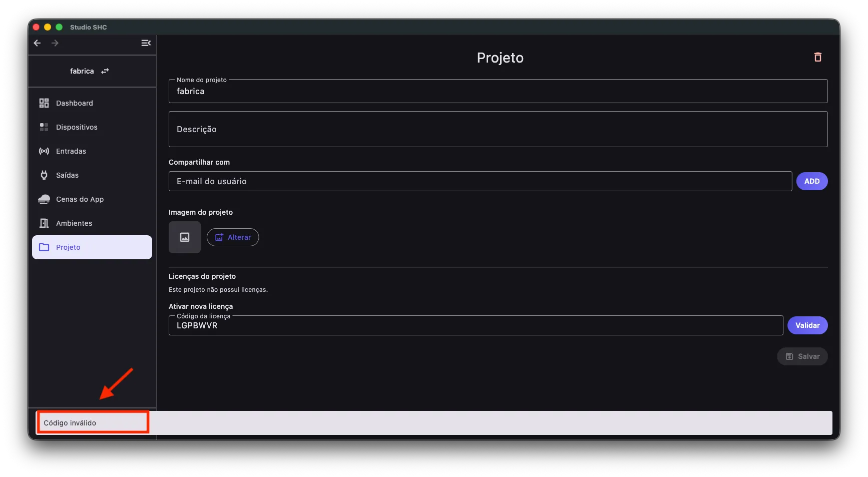Click the Validar license button
The height and width of the screenshot is (477, 868).
pyautogui.click(x=807, y=325)
